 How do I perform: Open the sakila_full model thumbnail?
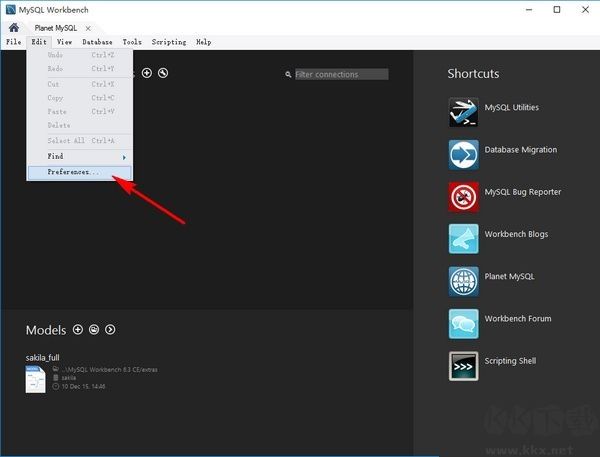[x=35, y=380]
